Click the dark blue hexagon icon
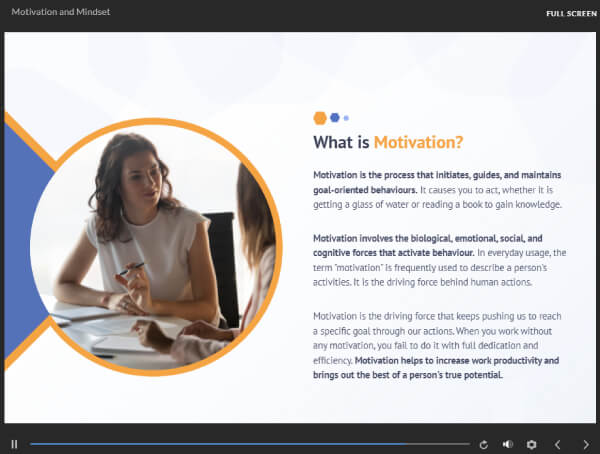The height and width of the screenshot is (454, 600). 335,117
